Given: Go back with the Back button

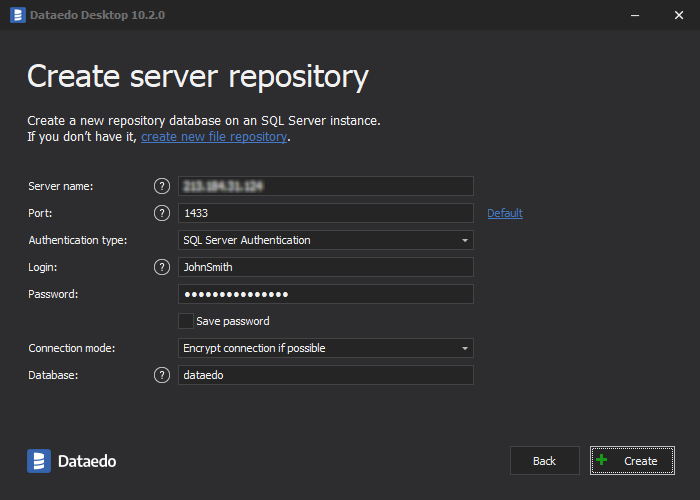Looking at the screenshot, I should [544, 461].
